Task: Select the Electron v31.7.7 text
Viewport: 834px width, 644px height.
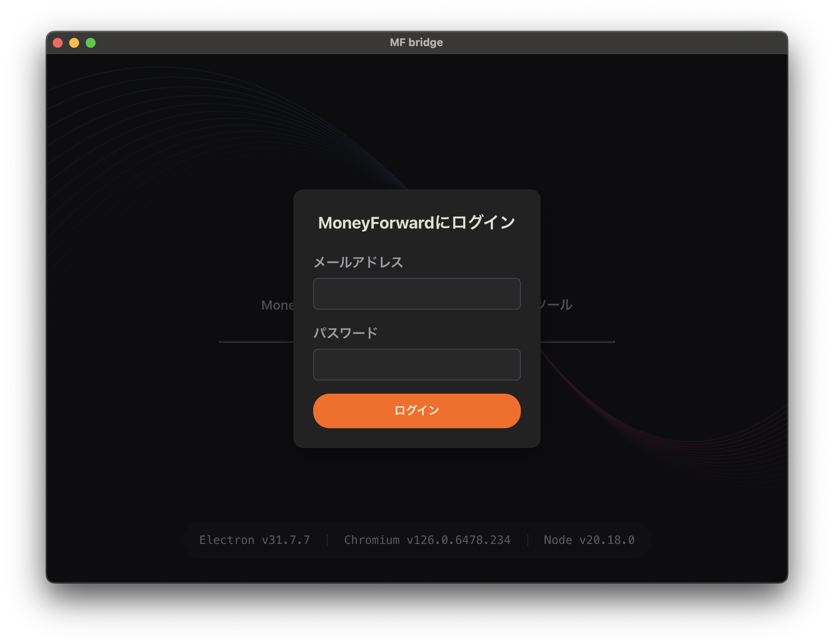Action: (255, 540)
